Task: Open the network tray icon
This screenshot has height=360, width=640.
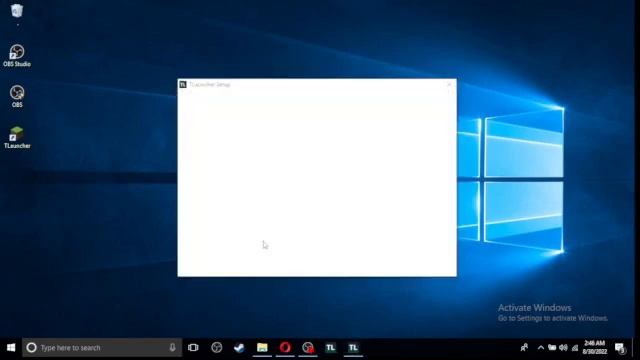Action: tap(575, 348)
